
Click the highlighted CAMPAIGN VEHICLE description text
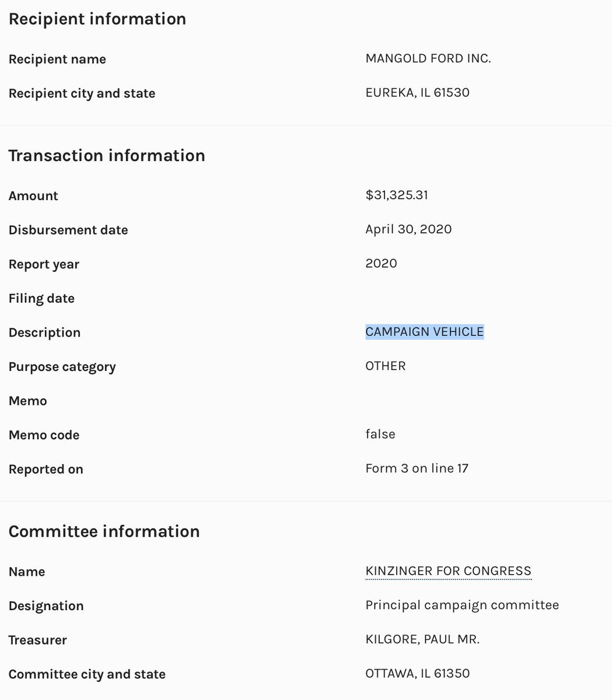(424, 332)
